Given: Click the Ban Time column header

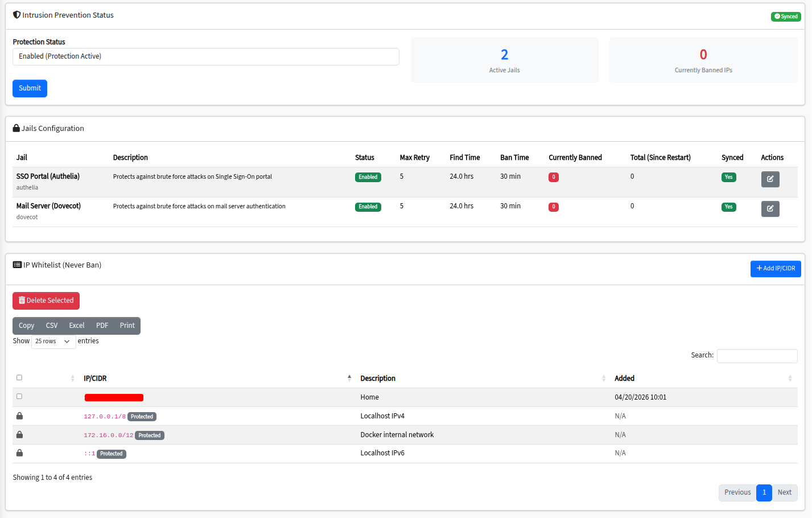Looking at the screenshot, I should (514, 158).
